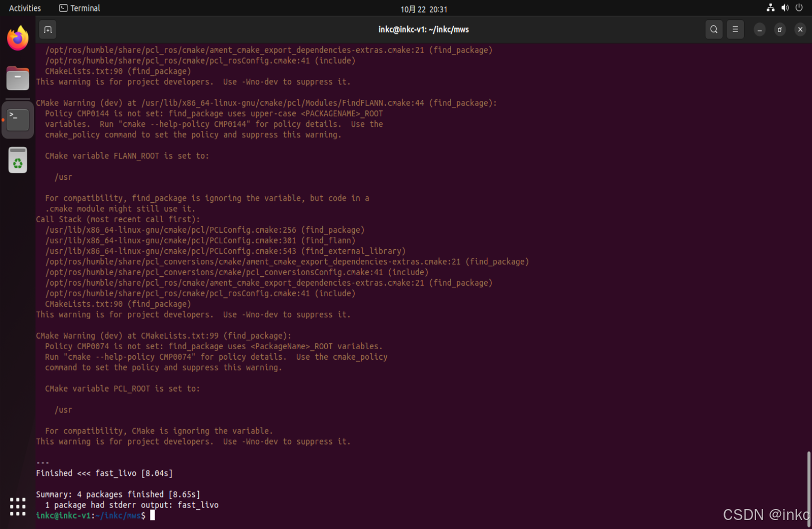Open a new terminal tab
Screen dimensions: 812x529
47,29
